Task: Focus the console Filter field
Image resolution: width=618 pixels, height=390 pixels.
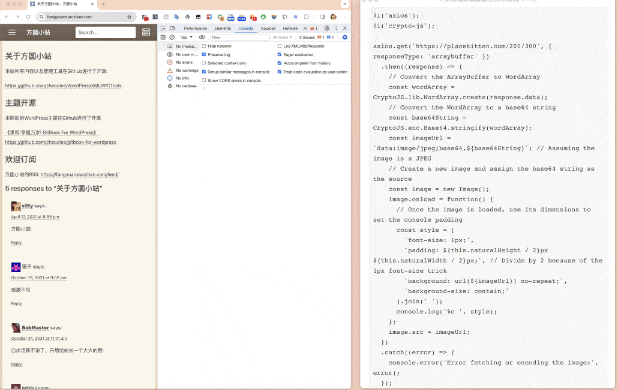Action: click(x=240, y=37)
